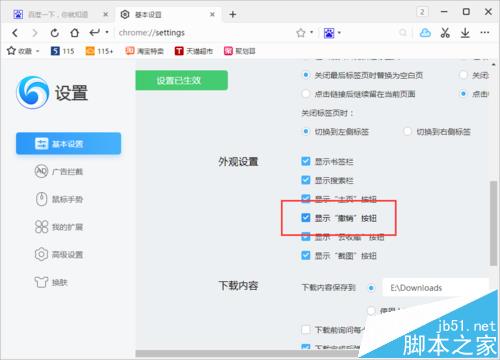
Task: Click the scissors screenshot tool
Action: coord(445,33)
